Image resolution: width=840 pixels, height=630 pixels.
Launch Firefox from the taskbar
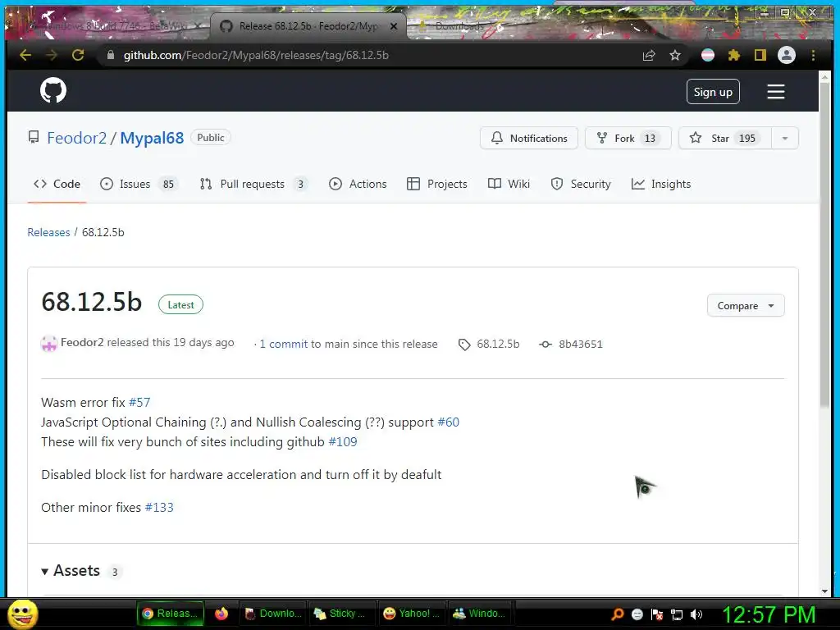221,614
